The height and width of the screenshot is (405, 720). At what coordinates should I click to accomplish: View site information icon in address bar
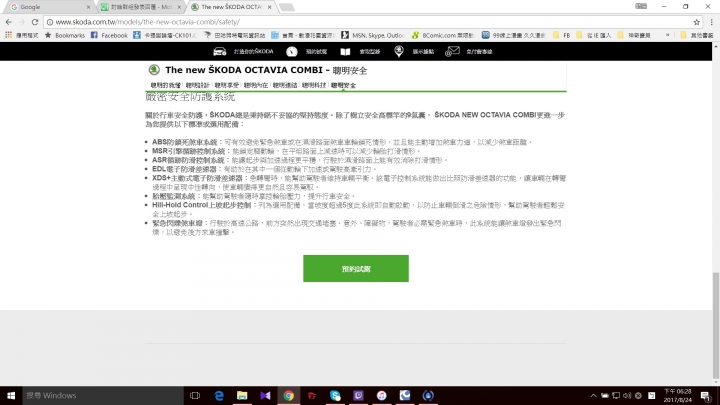coord(50,22)
